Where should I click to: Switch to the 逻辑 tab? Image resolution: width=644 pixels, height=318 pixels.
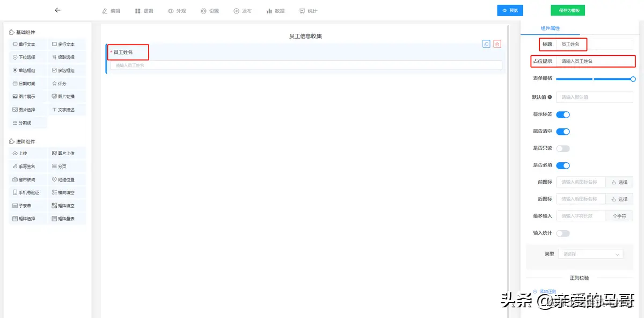point(144,10)
